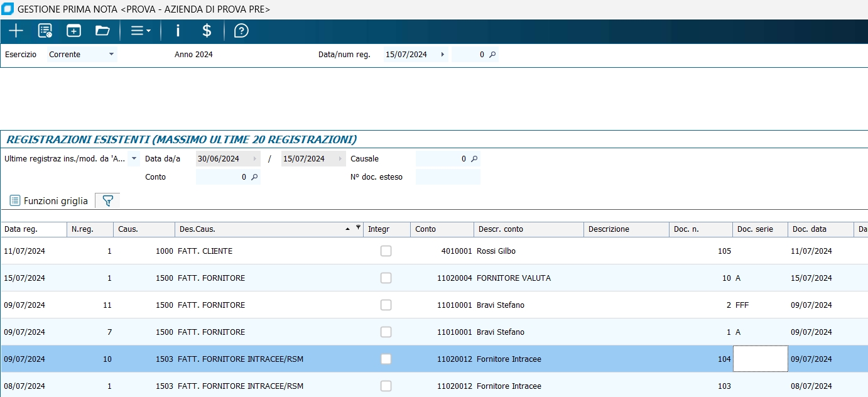Check Integr box on highlighted doc 104 row

coord(386,359)
